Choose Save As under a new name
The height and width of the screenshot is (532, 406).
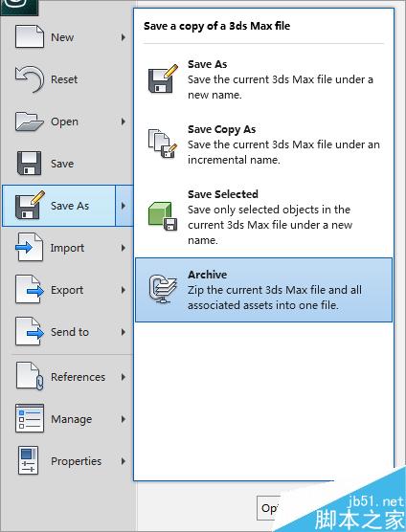pyautogui.click(x=263, y=79)
